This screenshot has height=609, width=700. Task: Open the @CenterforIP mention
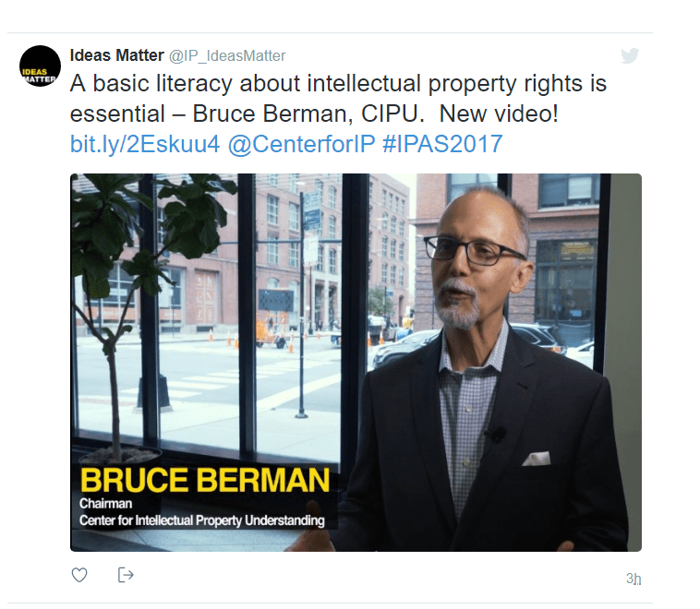coord(301,144)
